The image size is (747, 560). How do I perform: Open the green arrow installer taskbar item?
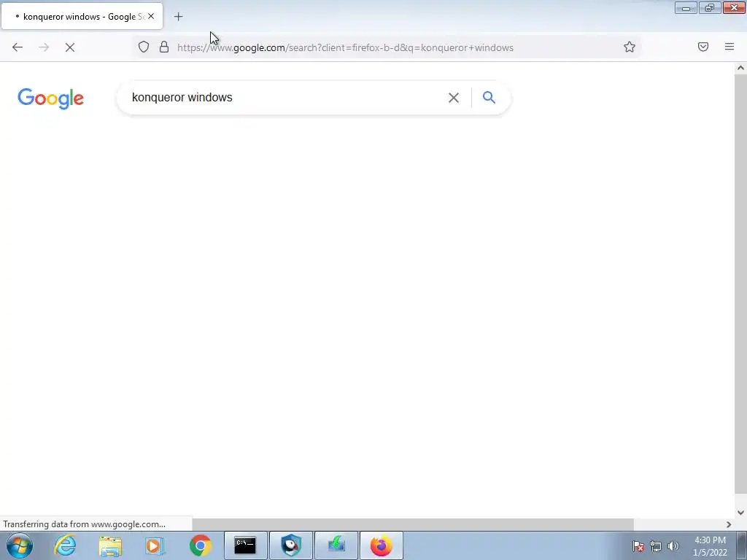coord(336,545)
